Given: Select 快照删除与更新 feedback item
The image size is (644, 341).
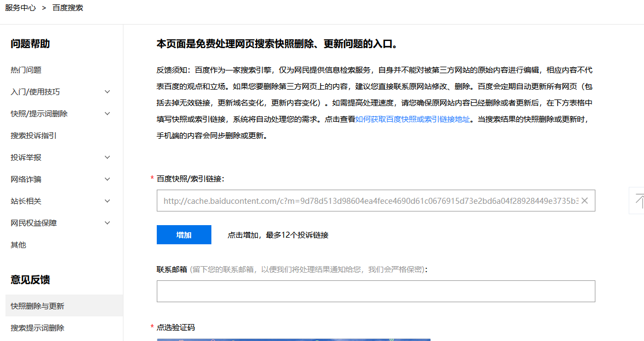Looking at the screenshot, I should pos(38,306).
